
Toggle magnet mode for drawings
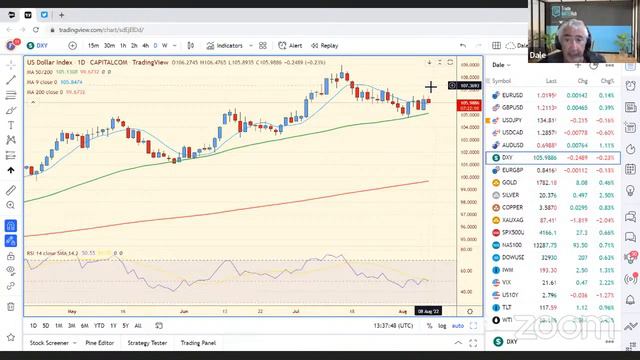tap(11, 225)
